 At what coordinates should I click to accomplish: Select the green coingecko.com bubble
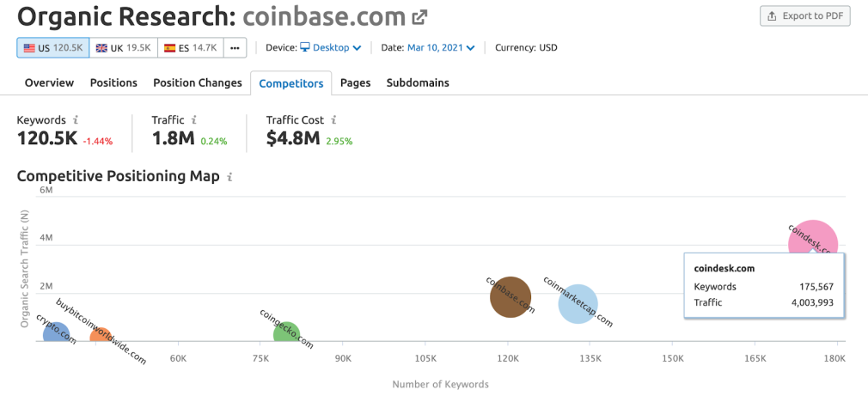pyautogui.click(x=285, y=332)
